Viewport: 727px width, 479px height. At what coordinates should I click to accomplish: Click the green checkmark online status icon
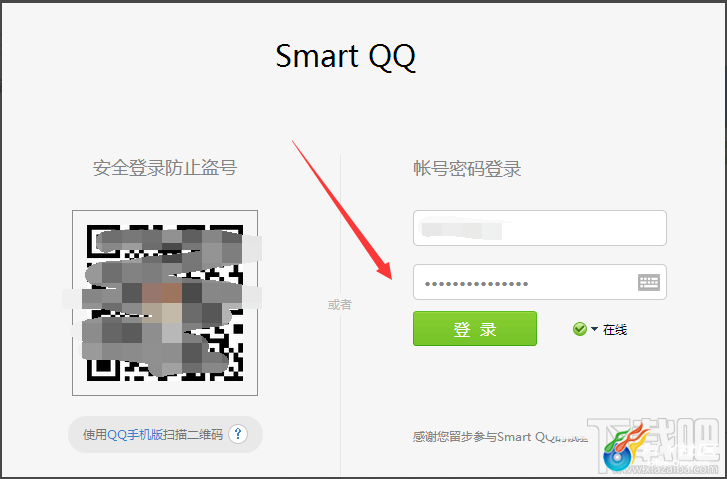click(580, 329)
